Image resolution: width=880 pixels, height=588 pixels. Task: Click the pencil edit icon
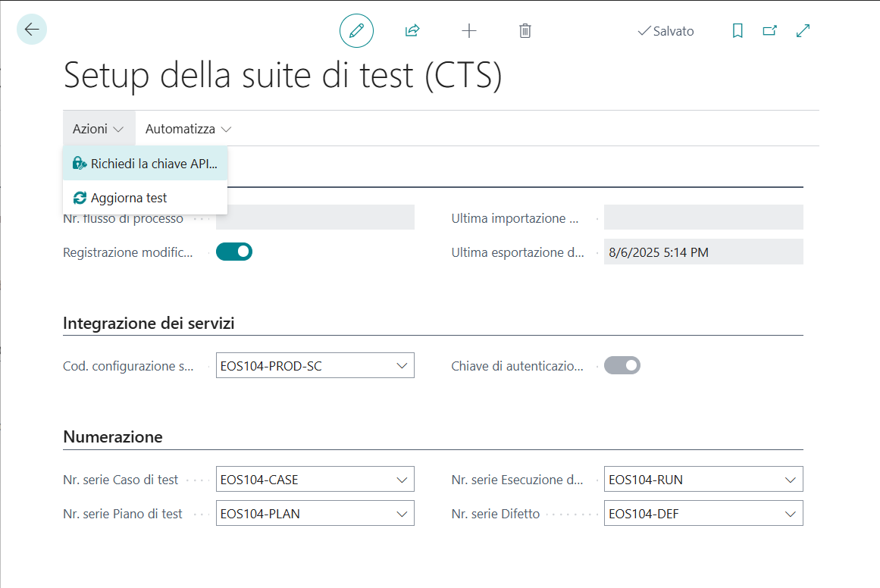[356, 31]
